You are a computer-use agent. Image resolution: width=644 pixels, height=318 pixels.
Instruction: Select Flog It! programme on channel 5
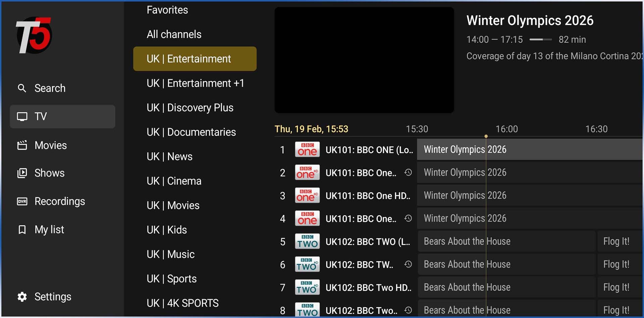[x=616, y=242]
